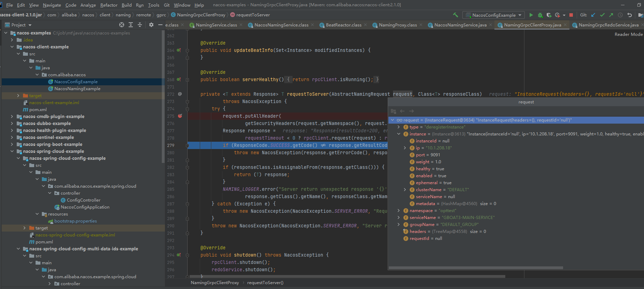This screenshot has height=289, width=644.
Task: Open the NacosConfigExample run configuration dropdown
Action: pos(494,15)
